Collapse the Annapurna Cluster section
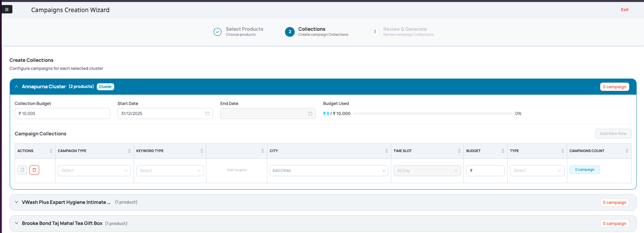 (16, 87)
